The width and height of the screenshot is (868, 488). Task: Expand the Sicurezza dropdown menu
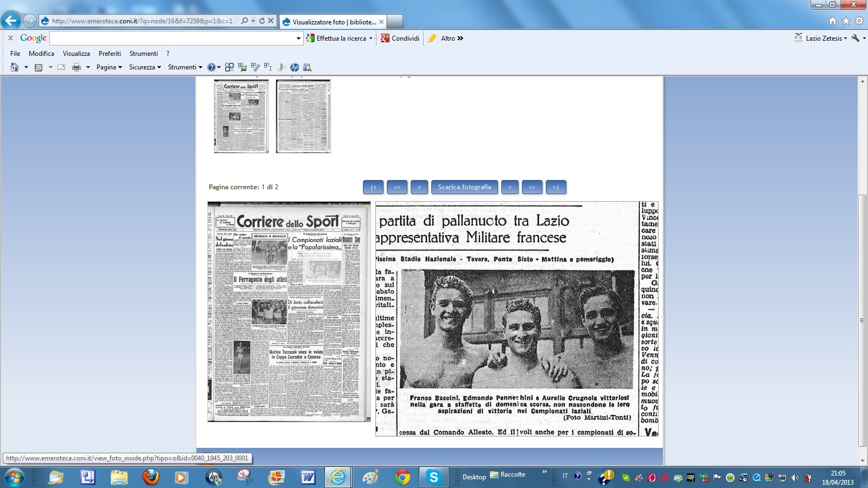[x=145, y=67]
